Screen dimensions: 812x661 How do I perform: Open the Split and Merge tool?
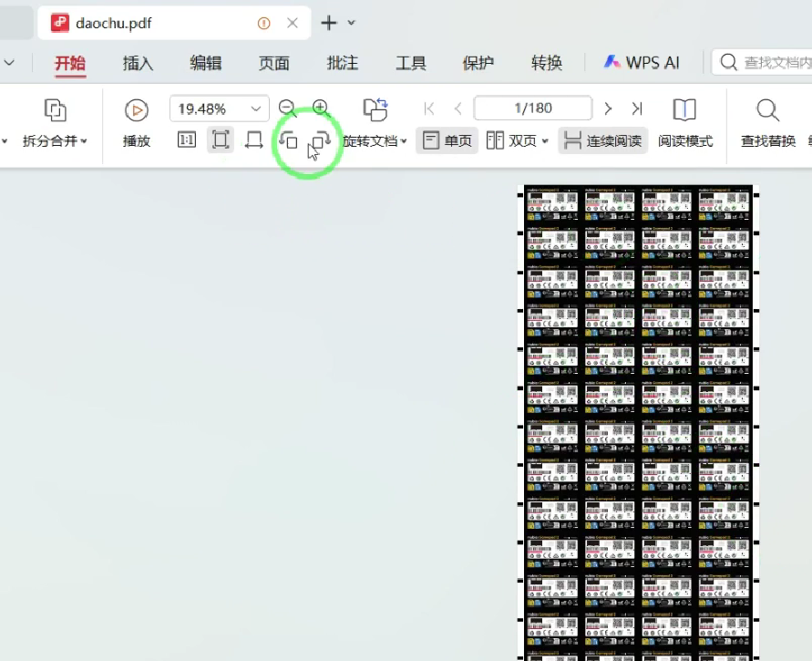[x=55, y=123]
